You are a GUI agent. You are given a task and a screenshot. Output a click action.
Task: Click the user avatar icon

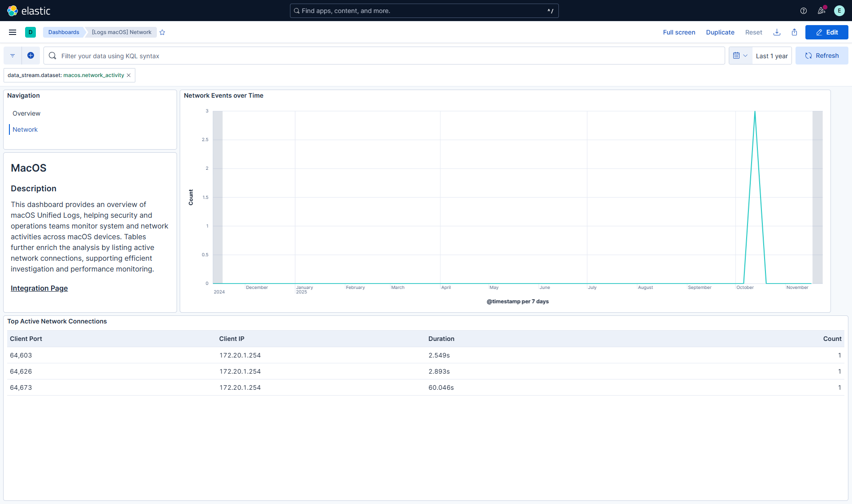pos(839,11)
